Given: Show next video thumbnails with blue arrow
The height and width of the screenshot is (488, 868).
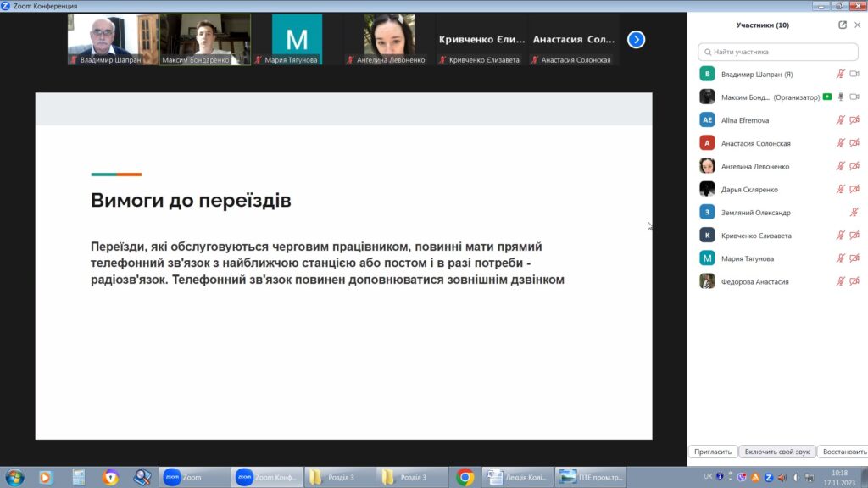Looking at the screenshot, I should point(636,39).
